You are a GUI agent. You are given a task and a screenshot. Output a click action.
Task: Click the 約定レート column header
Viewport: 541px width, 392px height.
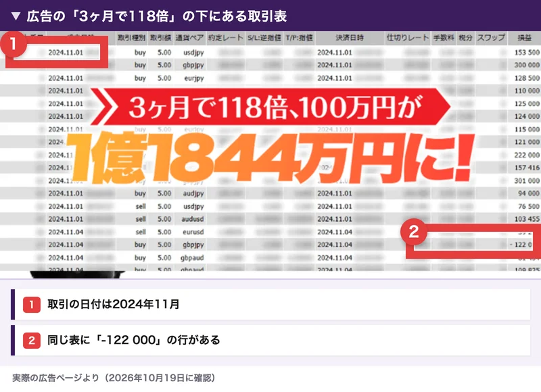point(225,38)
